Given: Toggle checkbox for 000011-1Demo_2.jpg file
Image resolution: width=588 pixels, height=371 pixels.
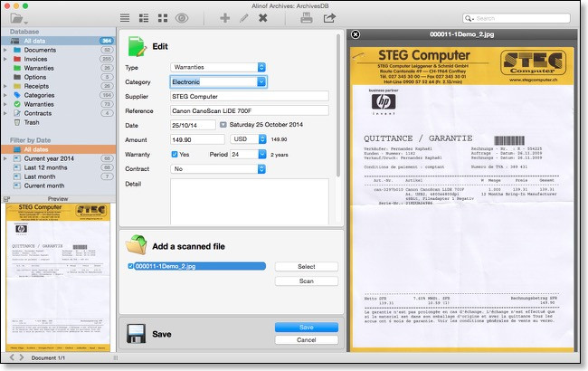Looking at the screenshot, I should tap(130, 266).
